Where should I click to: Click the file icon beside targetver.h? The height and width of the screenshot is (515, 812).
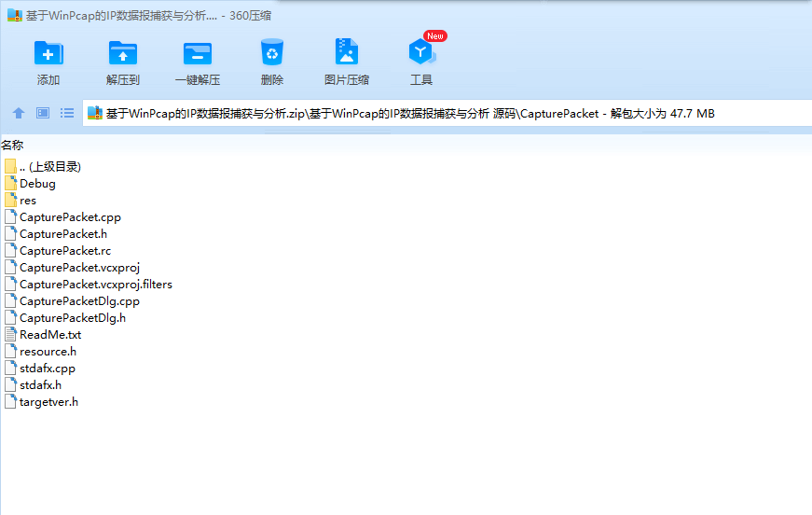coord(10,401)
